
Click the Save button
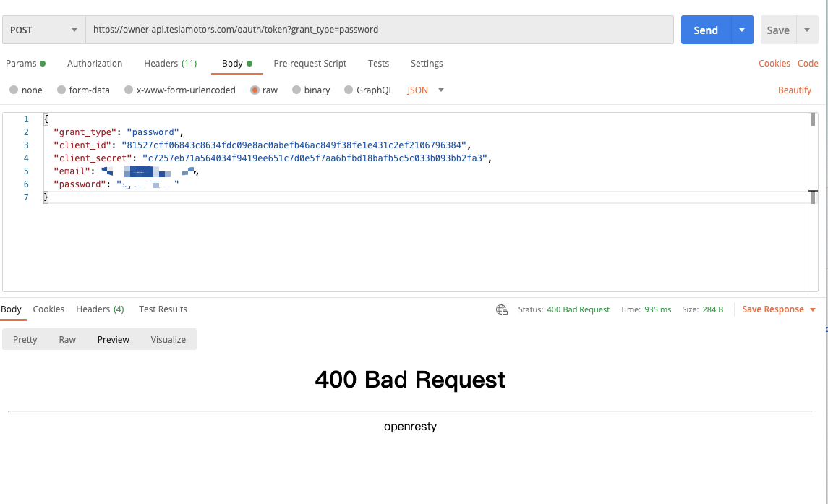778,30
